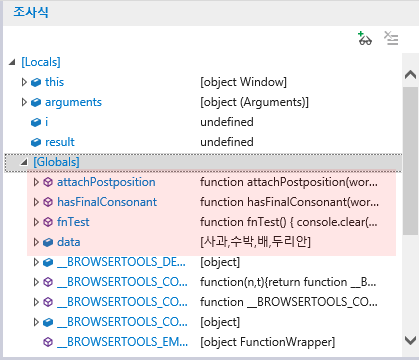Click the vertical scrollbar thumb
The image size is (419, 360).
(x=410, y=161)
